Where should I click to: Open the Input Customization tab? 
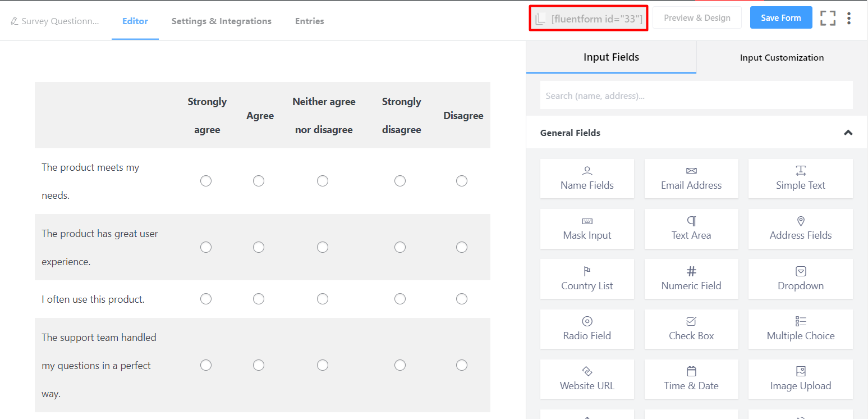click(x=782, y=57)
